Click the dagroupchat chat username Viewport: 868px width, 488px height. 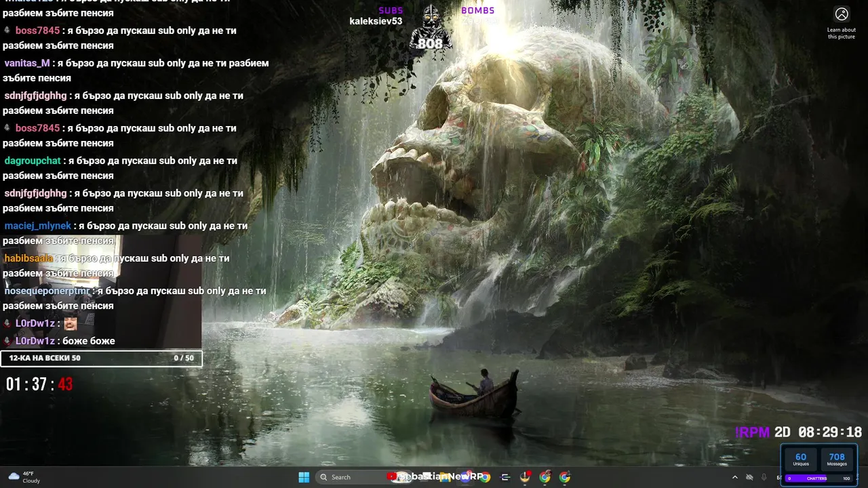(x=33, y=161)
